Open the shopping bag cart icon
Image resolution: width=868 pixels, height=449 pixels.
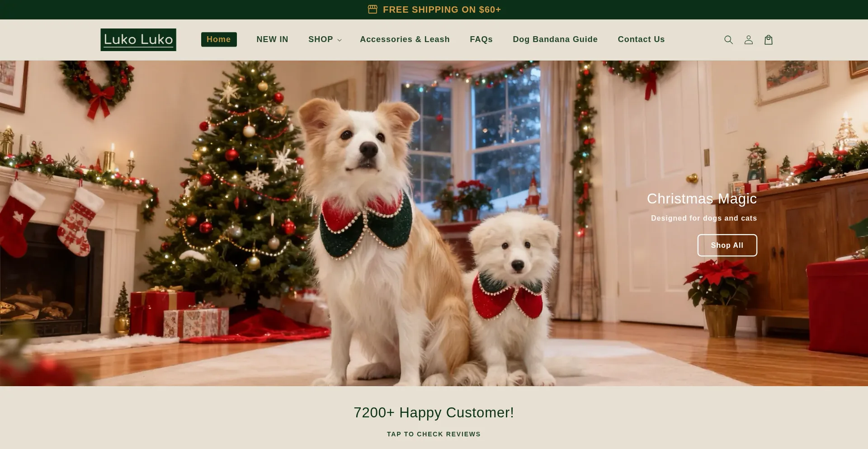[769, 40]
